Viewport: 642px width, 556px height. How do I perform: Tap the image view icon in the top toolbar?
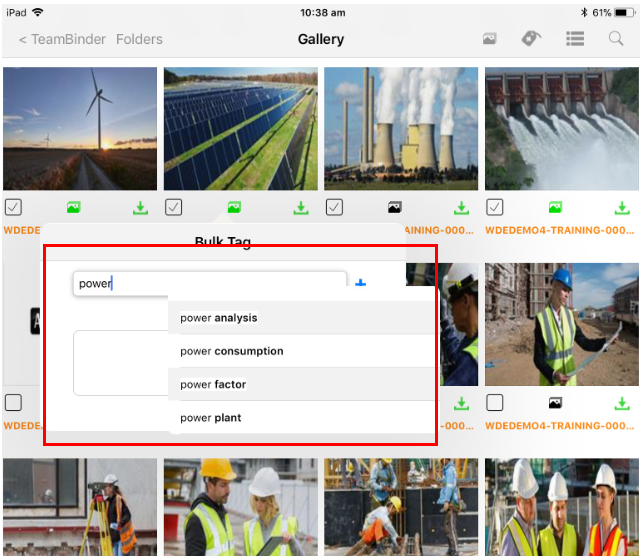[489, 39]
